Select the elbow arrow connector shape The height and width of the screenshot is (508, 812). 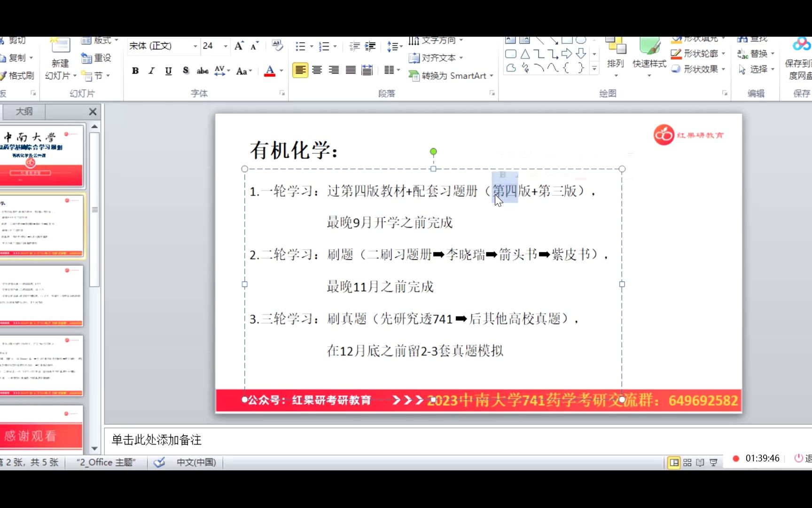tap(553, 54)
